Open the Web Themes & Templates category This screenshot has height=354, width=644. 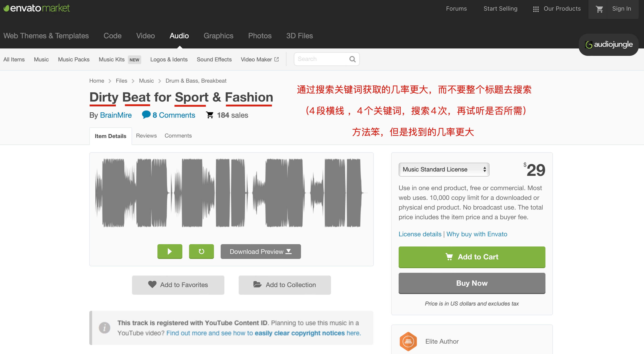click(46, 36)
